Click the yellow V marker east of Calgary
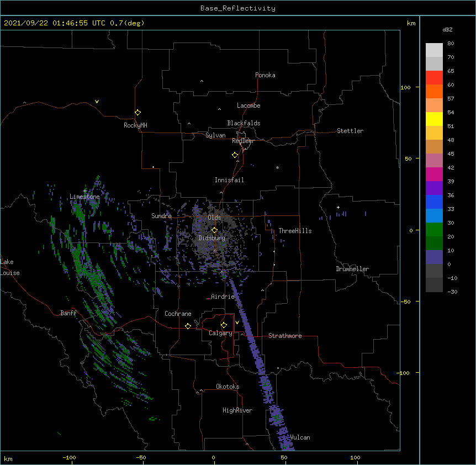 (237, 323)
